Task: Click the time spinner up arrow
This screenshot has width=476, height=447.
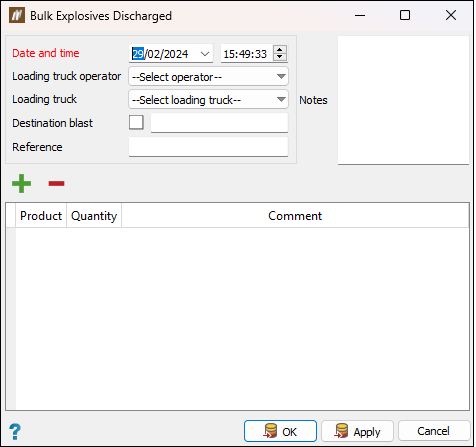Action: coord(280,49)
